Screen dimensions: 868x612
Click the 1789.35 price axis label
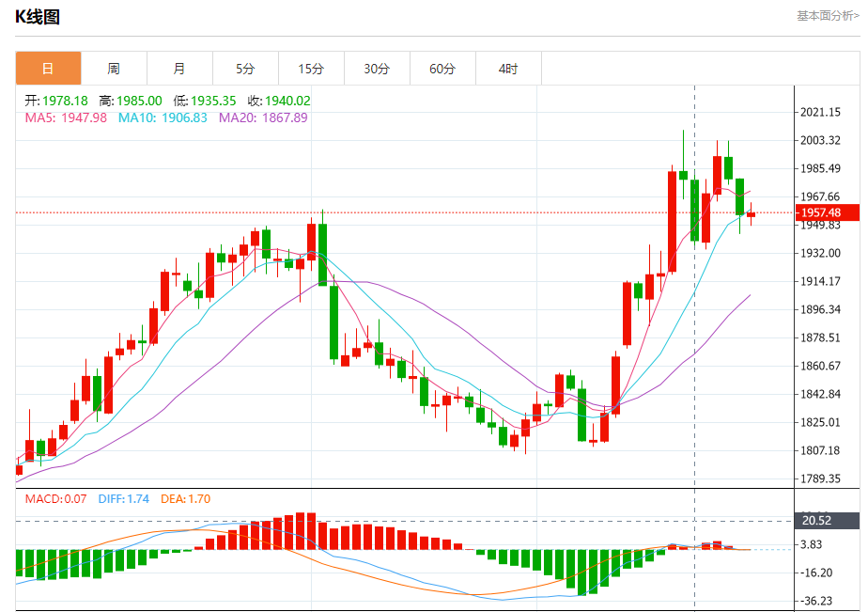(x=820, y=479)
